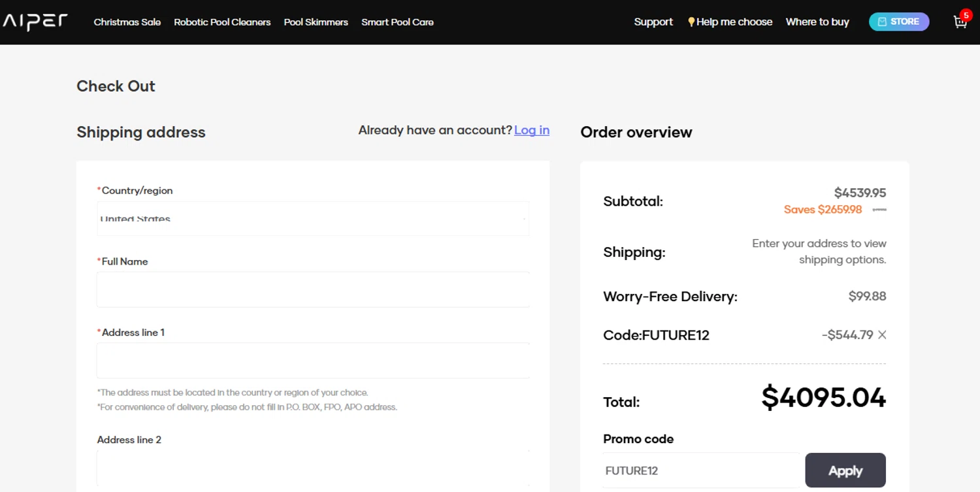Click the lightbulb icon beside Help me choose

pos(691,22)
